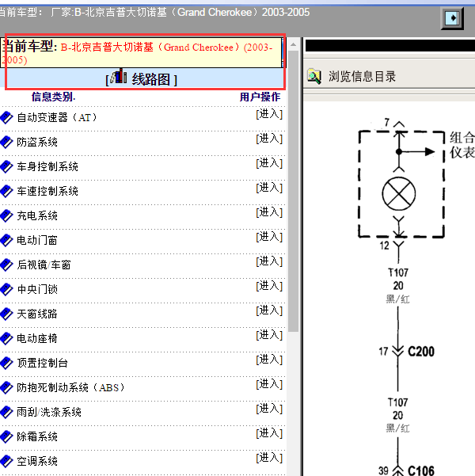
Task: Click the 浏览信息目录 label
Action: (x=362, y=77)
